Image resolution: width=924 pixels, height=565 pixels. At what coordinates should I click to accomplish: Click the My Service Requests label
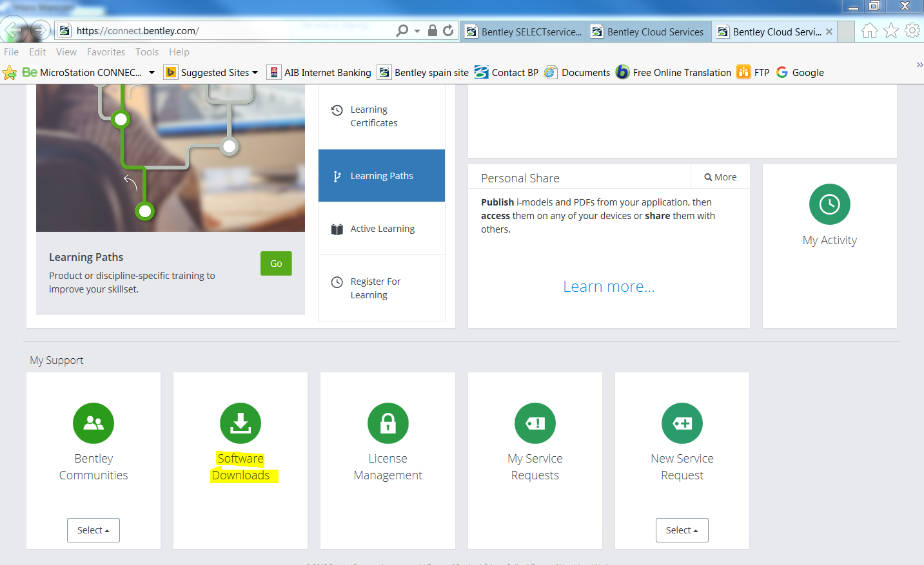click(535, 467)
